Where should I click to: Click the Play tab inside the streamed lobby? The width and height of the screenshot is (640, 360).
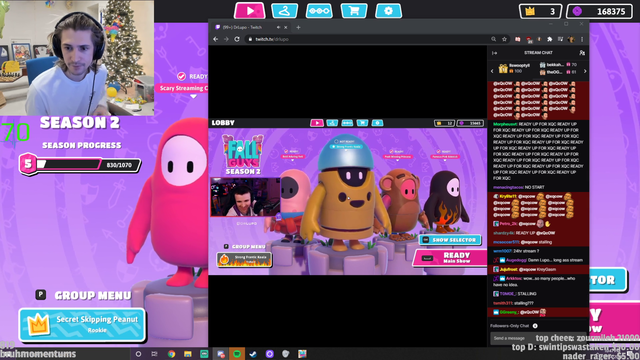tap(317, 123)
